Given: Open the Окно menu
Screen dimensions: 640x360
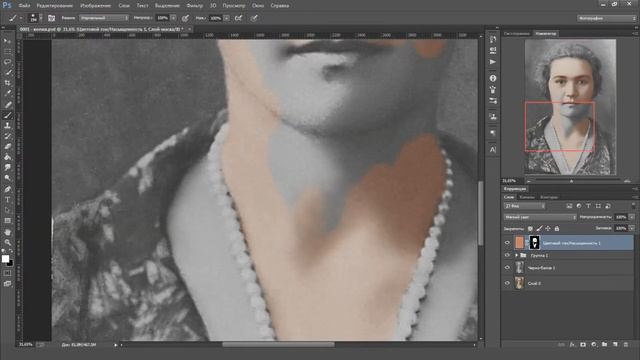Looking at the screenshot, I should (x=258, y=6).
